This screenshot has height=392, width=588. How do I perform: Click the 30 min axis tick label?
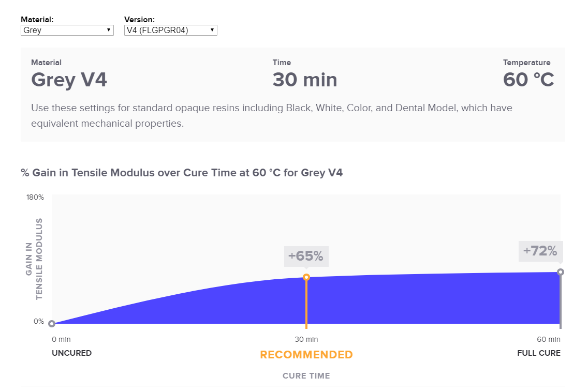click(306, 339)
